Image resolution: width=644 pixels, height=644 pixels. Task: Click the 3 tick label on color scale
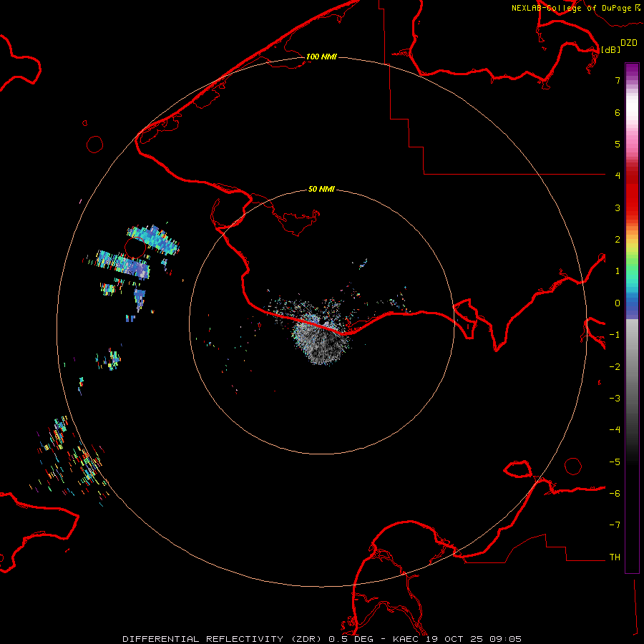coord(618,208)
